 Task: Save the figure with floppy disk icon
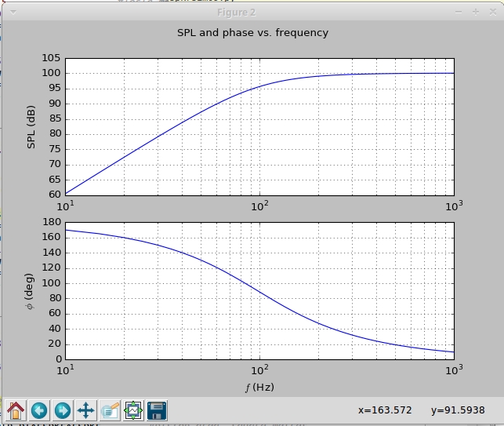(x=157, y=410)
